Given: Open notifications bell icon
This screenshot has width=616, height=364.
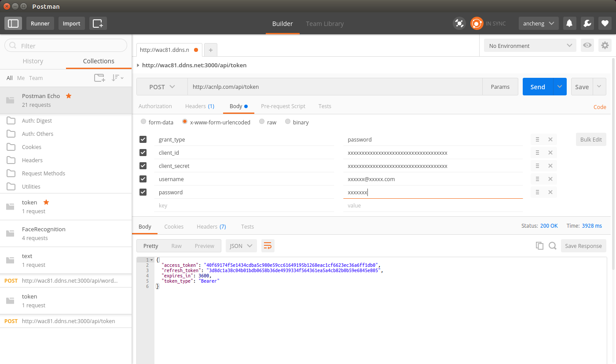Looking at the screenshot, I should pyautogui.click(x=569, y=23).
